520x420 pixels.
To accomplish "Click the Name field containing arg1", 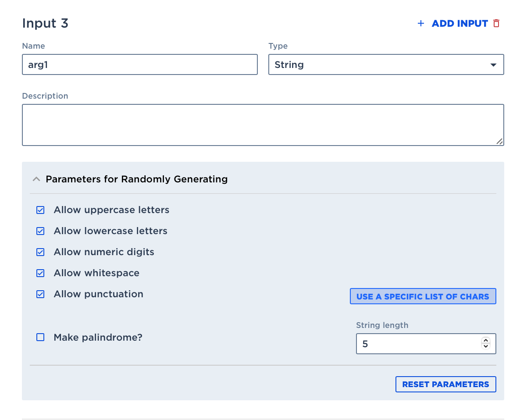I will click(139, 64).
